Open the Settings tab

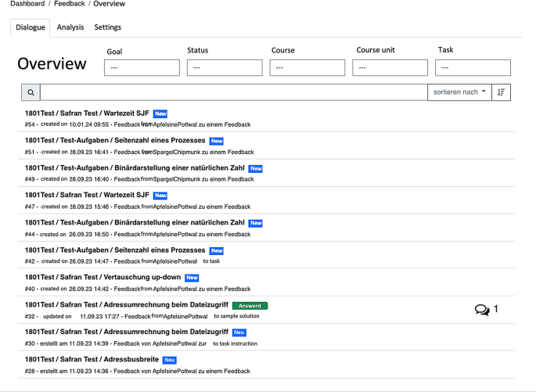[x=108, y=27]
